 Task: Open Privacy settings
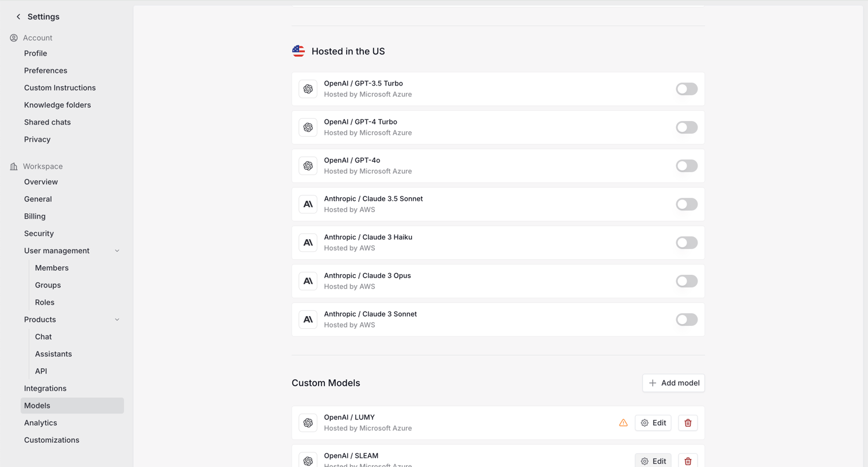[37, 139]
